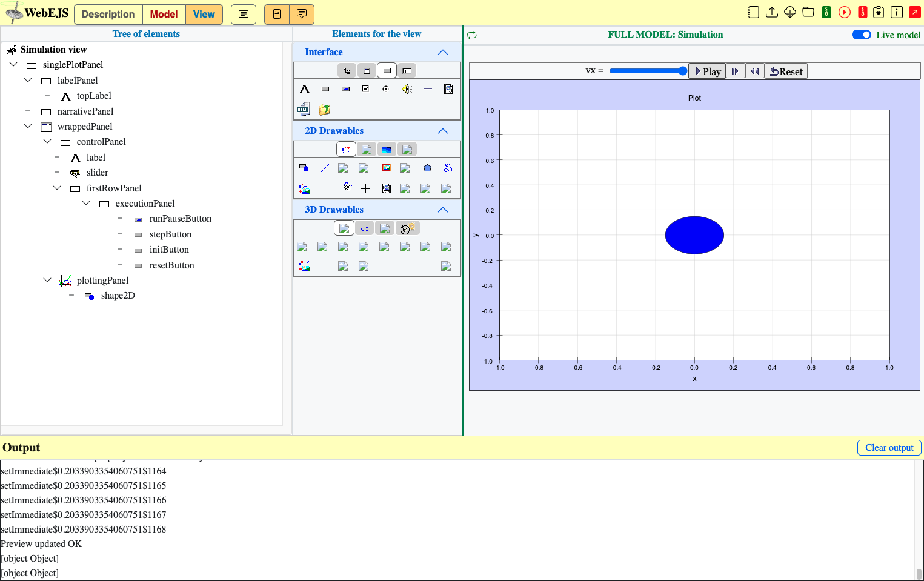Click the rewind initialize button in simulation
Viewport: 924px width, 581px height.
pyautogui.click(x=754, y=71)
